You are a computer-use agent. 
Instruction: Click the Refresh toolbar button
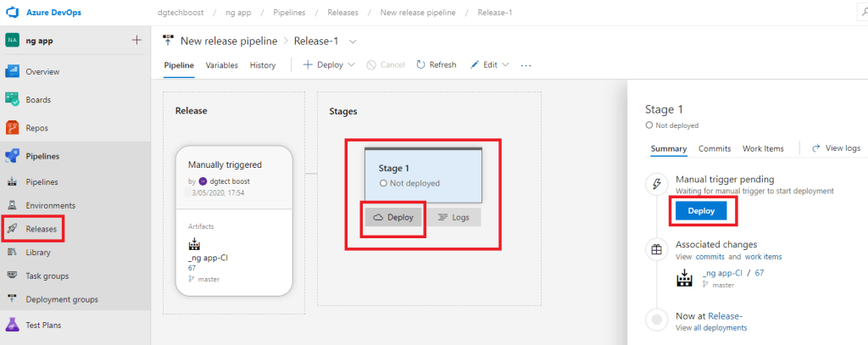pyautogui.click(x=437, y=65)
